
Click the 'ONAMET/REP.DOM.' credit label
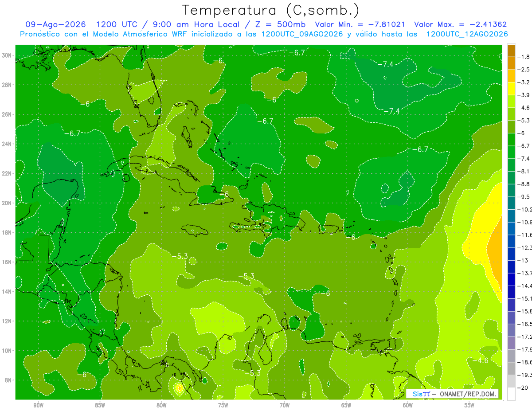click(x=467, y=394)
